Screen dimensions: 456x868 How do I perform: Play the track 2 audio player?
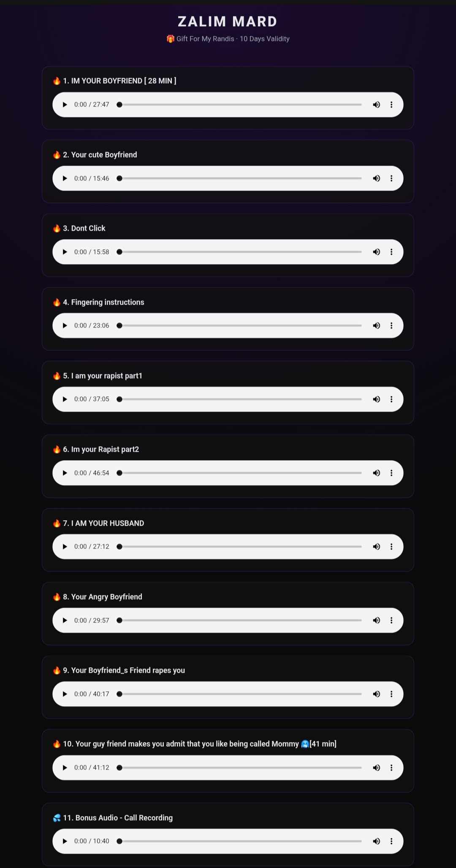(x=65, y=178)
